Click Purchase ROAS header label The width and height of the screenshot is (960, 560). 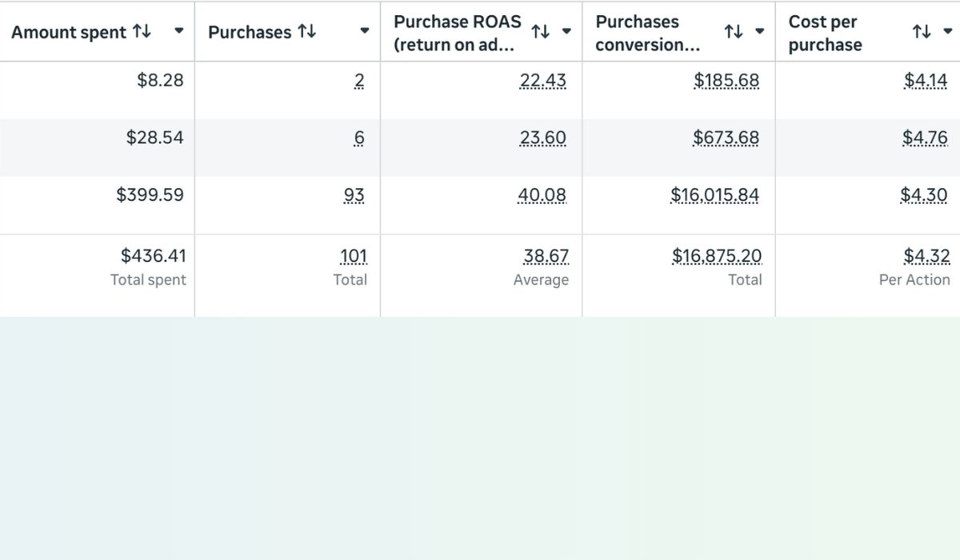[457, 33]
